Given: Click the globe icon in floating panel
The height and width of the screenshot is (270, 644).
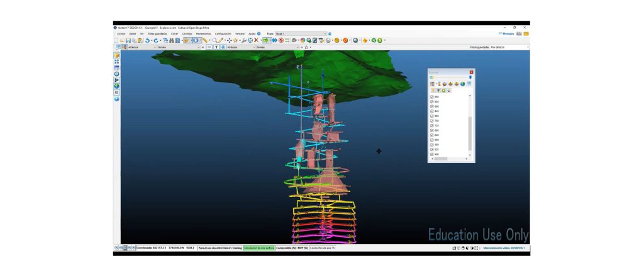Looking at the screenshot, I should [x=462, y=84].
